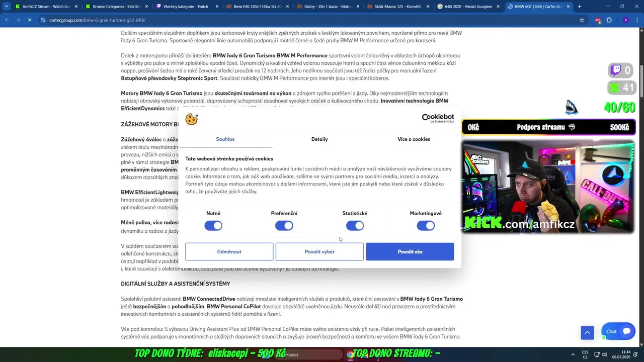Open the Chrome three-dot menu

click(637, 20)
